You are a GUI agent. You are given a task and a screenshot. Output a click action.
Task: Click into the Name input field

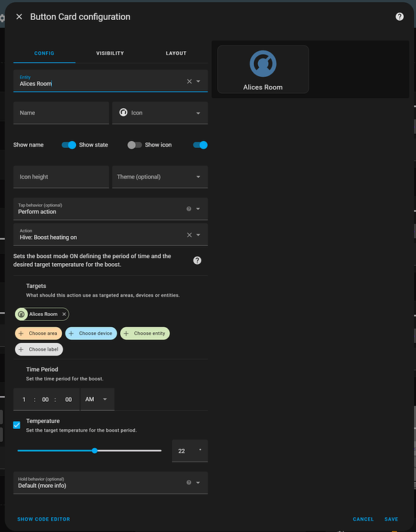click(61, 113)
